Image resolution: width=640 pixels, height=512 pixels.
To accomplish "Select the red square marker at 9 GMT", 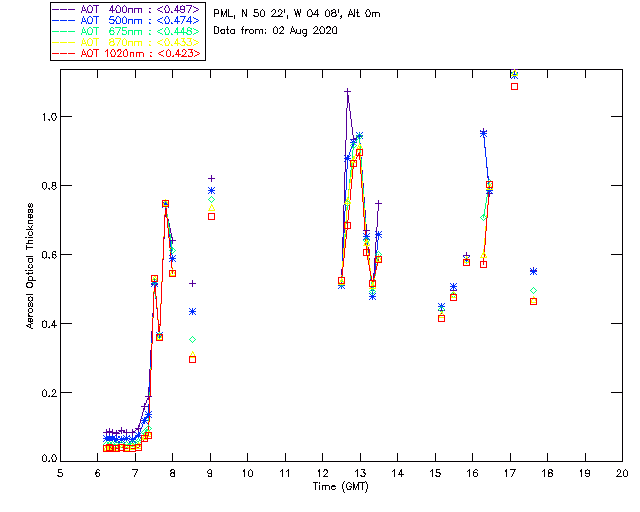I will coord(211,216).
